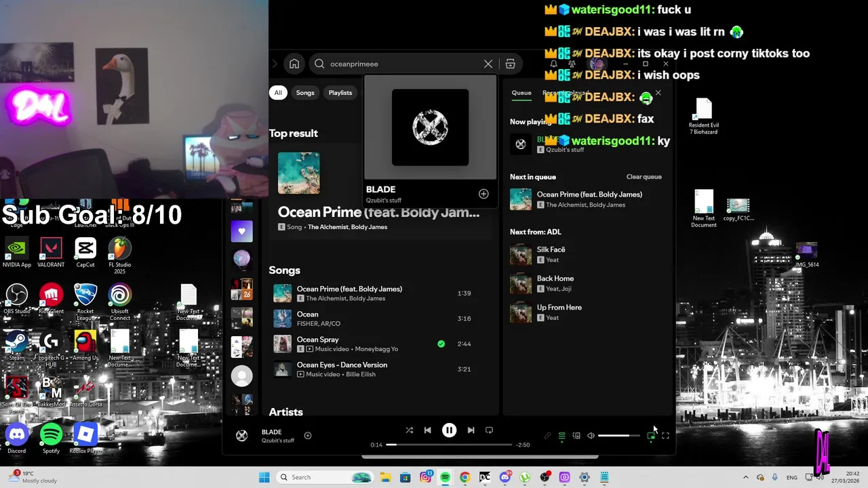Select Back Home in queue

(x=587, y=283)
